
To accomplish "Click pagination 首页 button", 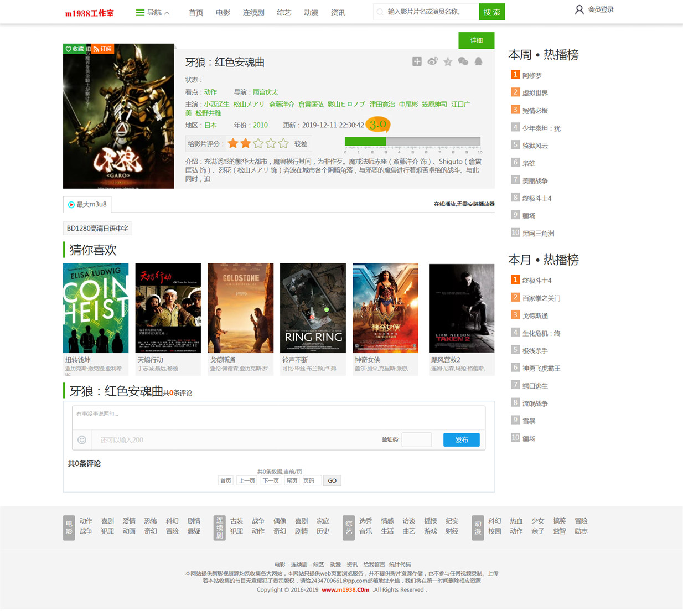I will pyautogui.click(x=226, y=480).
